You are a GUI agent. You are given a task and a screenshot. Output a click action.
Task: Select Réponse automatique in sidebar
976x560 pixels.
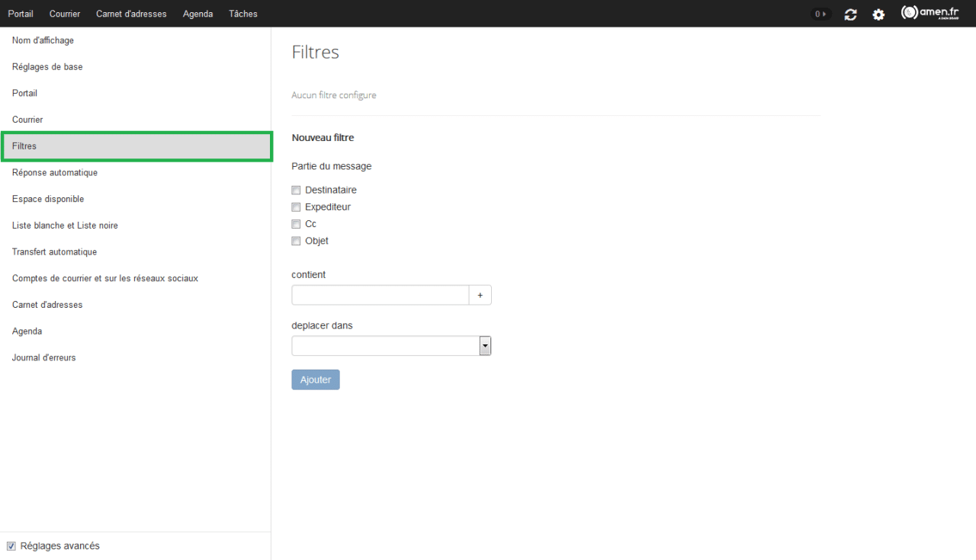[x=55, y=173]
